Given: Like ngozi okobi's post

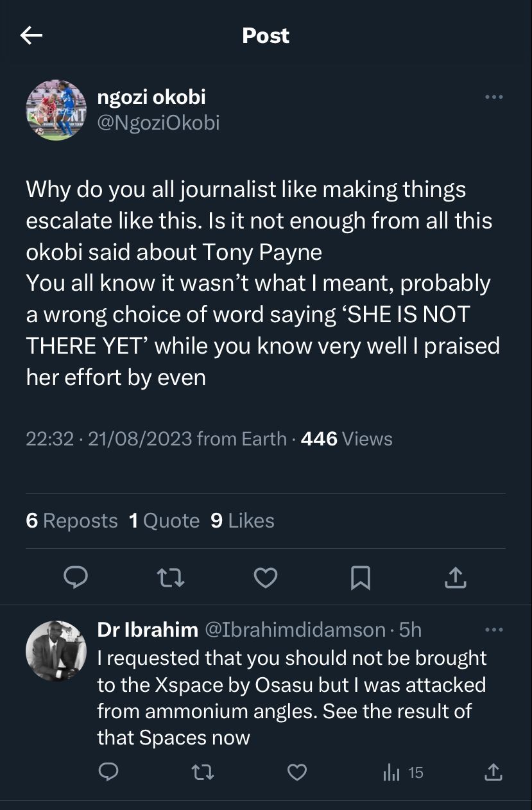Looking at the screenshot, I should click(265, 578).
